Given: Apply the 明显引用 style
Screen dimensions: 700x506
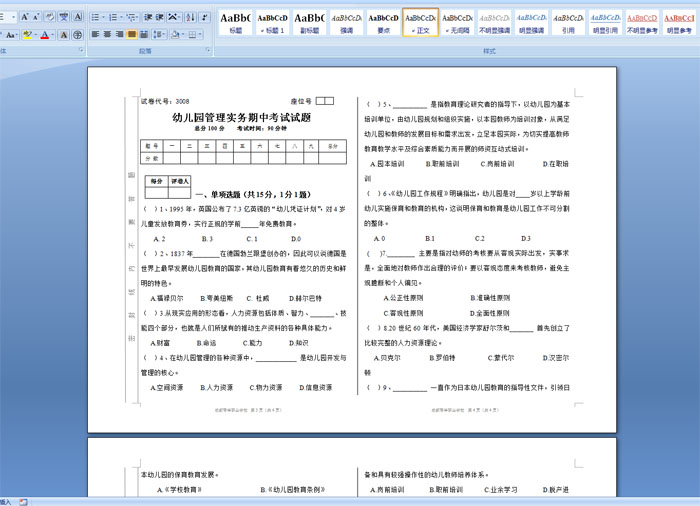Looking at the screenshot, I should [x=605, y=23].
